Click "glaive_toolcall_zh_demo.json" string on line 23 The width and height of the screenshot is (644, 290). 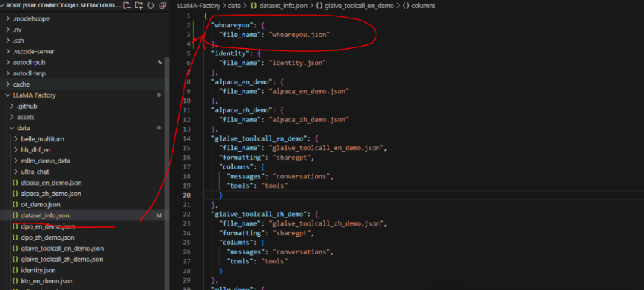tap(327, 223)
